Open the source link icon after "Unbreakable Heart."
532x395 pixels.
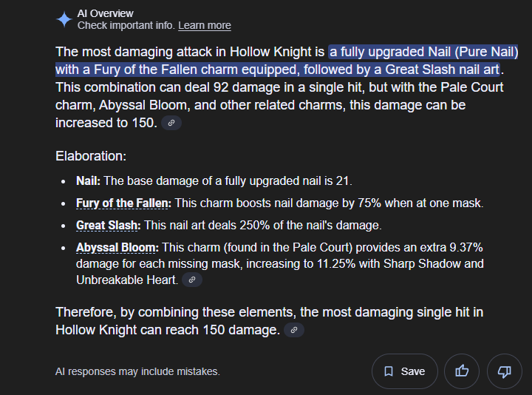(x=192, y=280)
